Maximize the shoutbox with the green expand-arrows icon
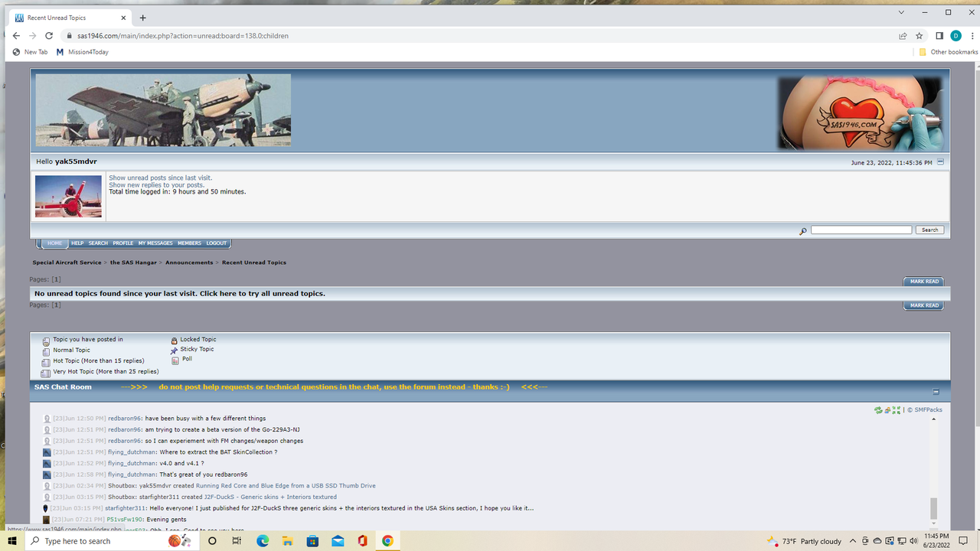980x551 pixels. [896, 410]
